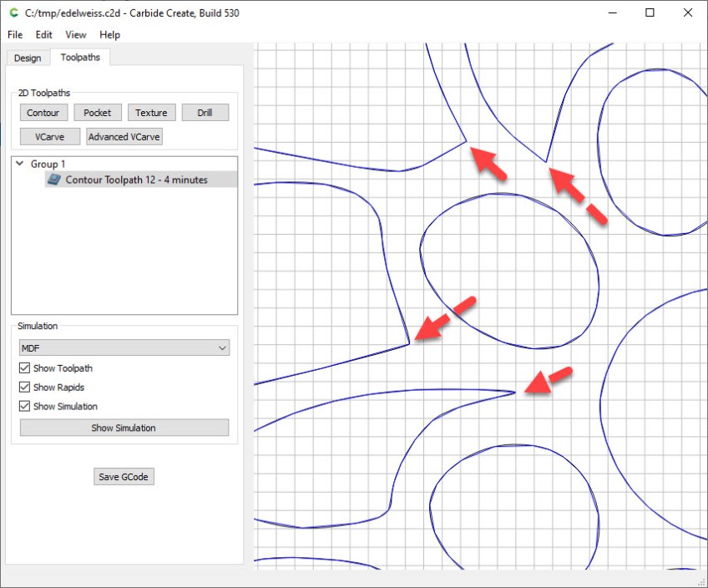Select Contour Toolpath 12 in the list
The image size is (708, 588).
136,180
